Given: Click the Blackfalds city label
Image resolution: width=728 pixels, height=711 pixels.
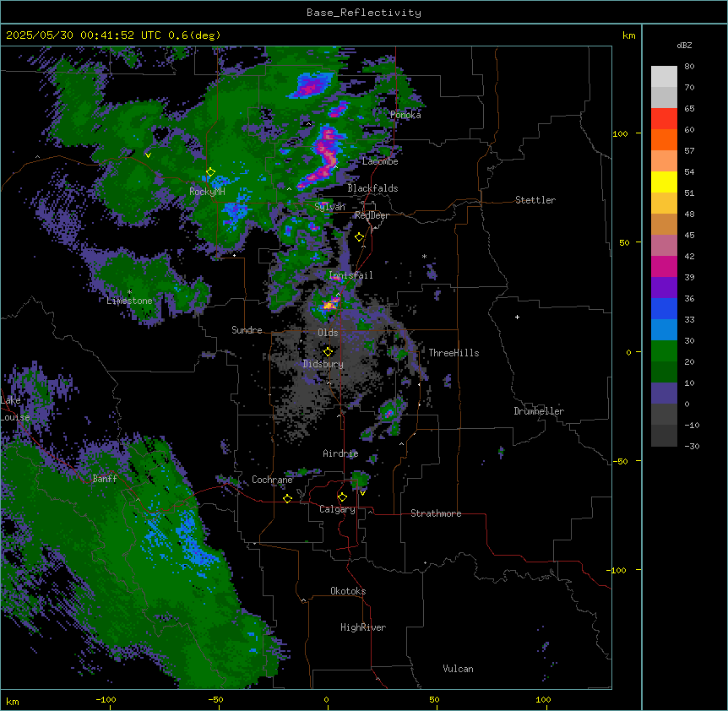Looking at the screenshot, I should [372, 188].
